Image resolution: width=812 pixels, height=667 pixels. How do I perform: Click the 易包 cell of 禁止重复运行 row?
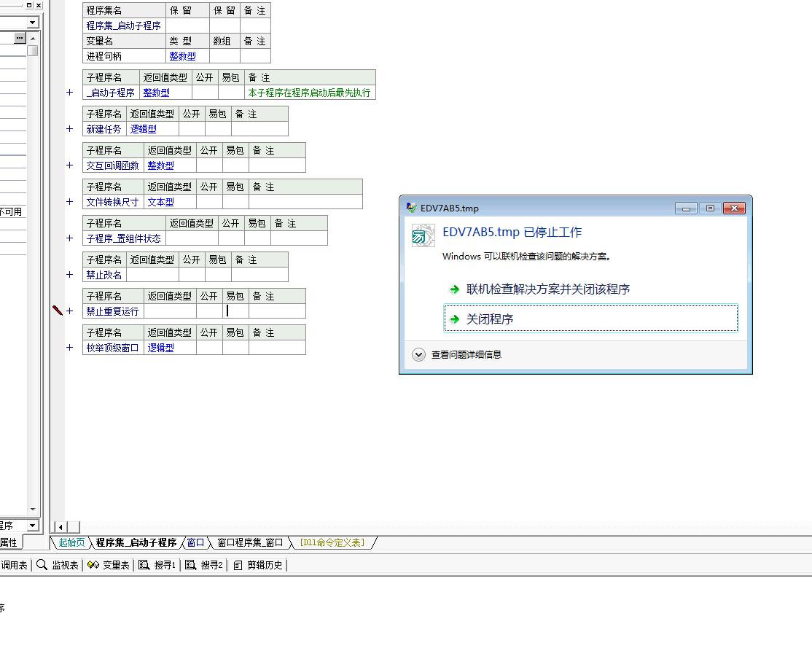(235, 311)
